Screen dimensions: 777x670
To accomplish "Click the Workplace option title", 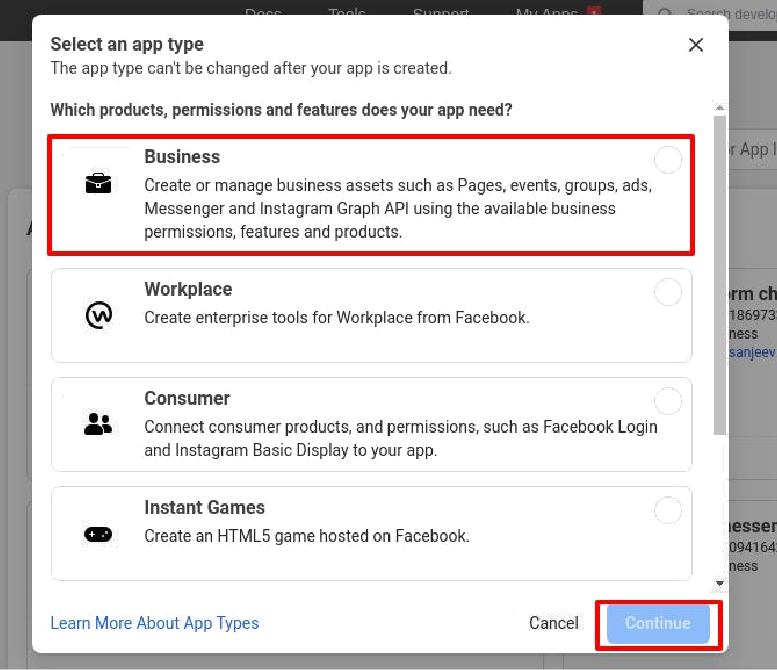I will pos(188,289).
